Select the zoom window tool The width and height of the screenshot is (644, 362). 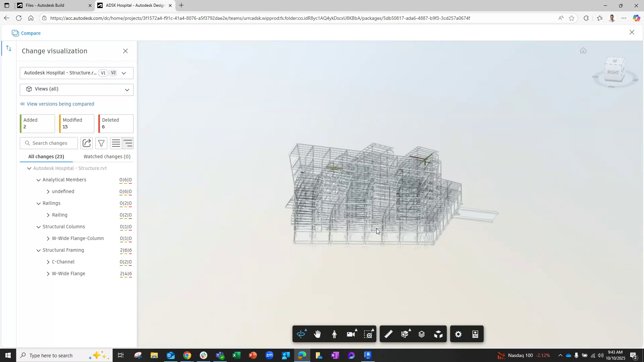[x=368, y=334]
